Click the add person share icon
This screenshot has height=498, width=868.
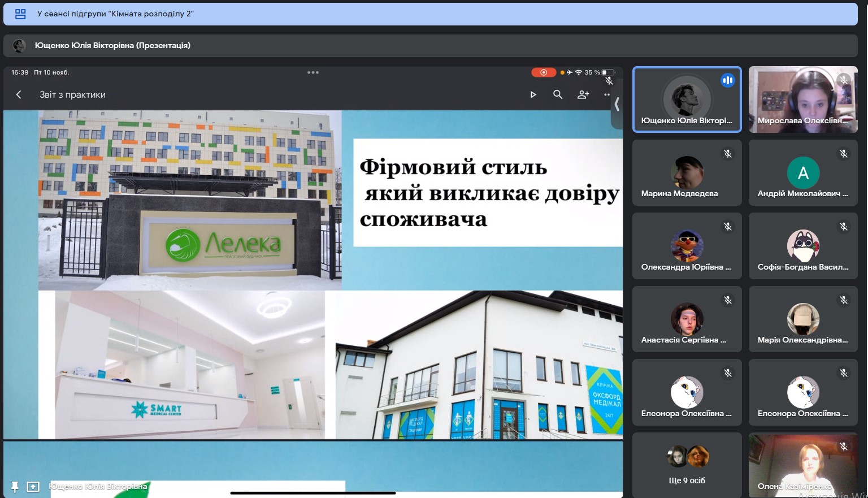click(583, 95)
